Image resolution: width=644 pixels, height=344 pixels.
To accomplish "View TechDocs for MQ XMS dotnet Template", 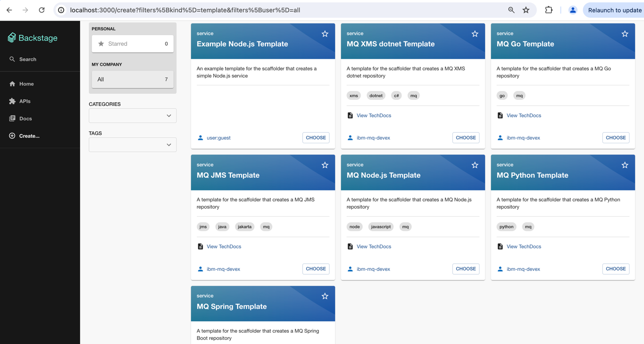I will [x=374, y=115].
